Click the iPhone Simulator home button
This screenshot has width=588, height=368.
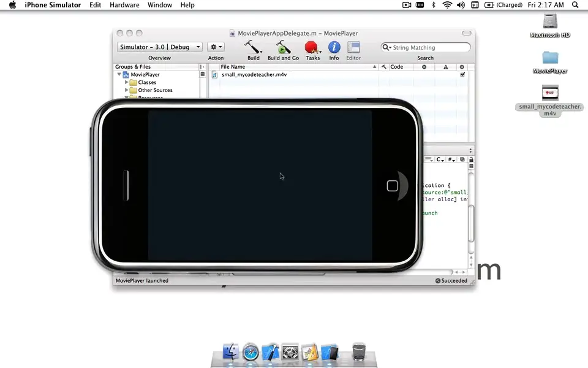pyautogui.click(x=392, y=185)
